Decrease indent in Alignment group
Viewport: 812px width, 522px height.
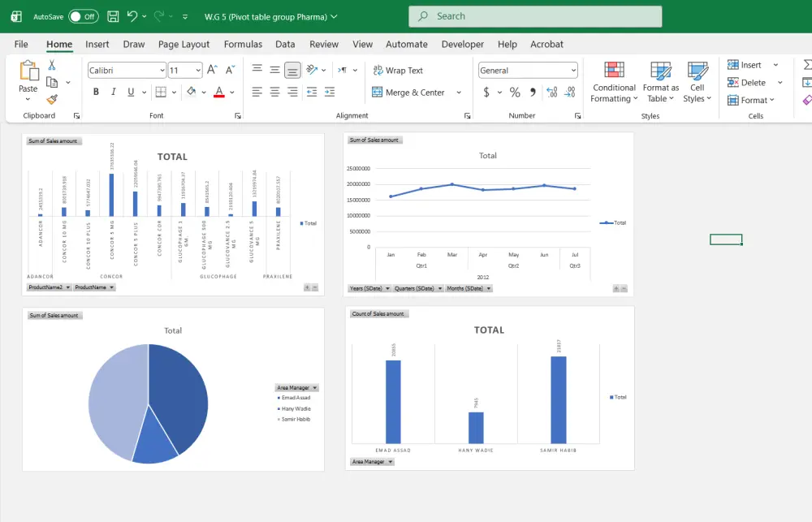click(312, 93)
